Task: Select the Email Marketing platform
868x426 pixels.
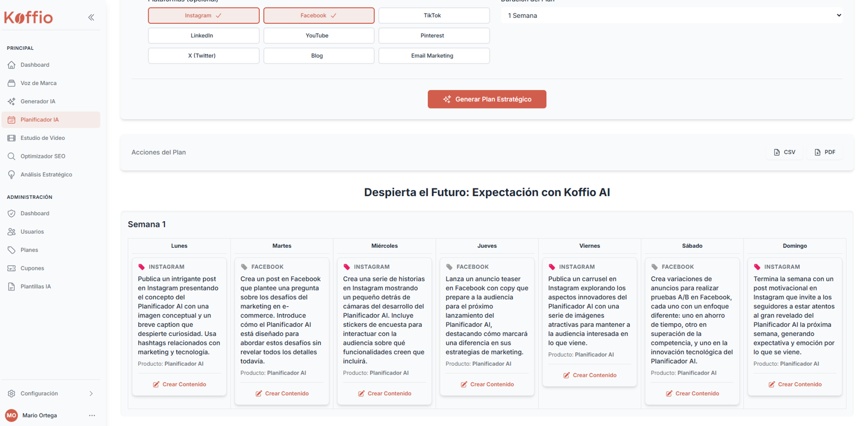Action: 434,56
